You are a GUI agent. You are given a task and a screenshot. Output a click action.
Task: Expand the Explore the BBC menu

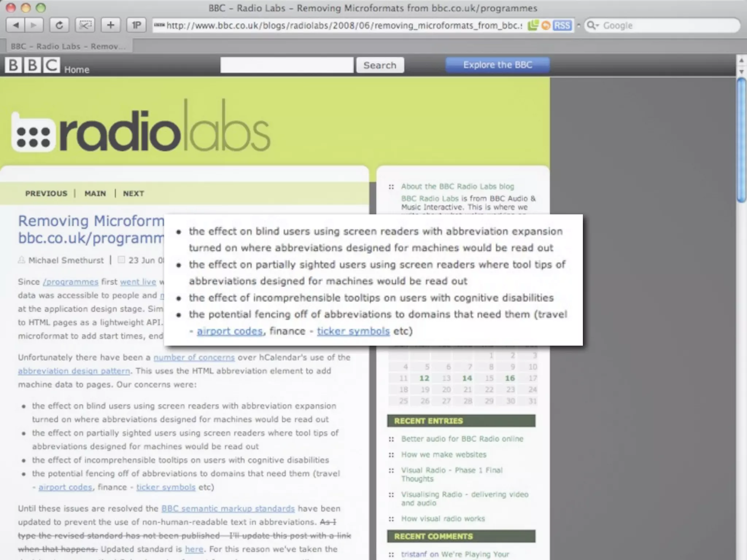click(497, 65)
